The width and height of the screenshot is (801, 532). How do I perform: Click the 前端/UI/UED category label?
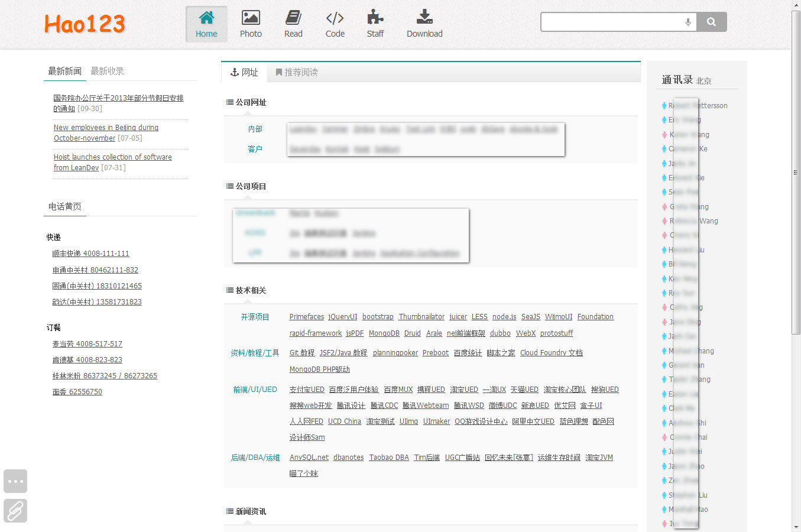(x=255, y=390)
